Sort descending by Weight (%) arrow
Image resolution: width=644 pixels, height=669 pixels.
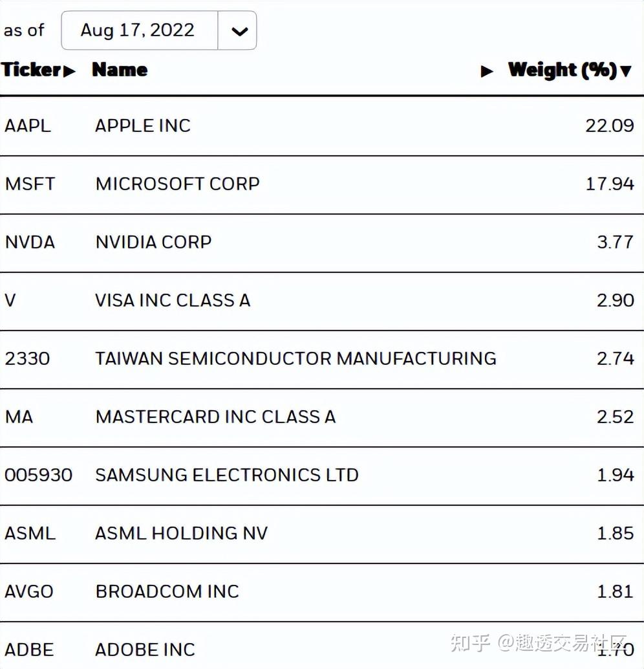pos(625,71)
